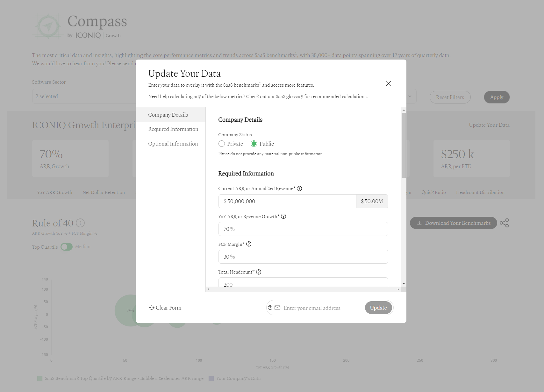The width and height of the screenshot is (544, 392).
Task: Click the Compass logo icon
Action: click(x=48, y=26)
